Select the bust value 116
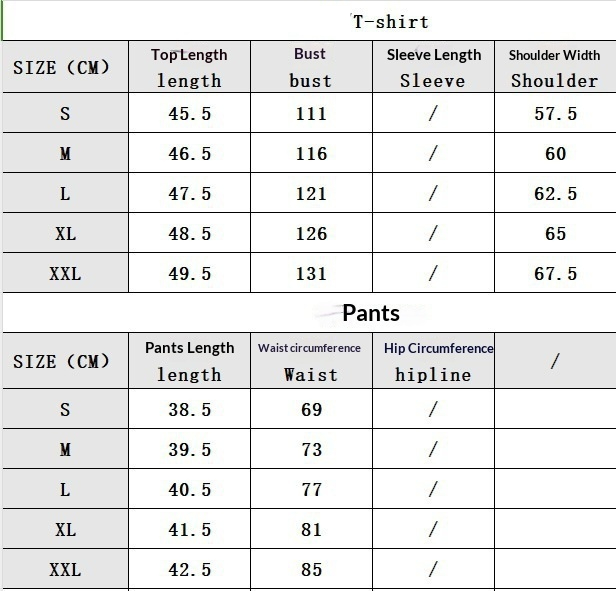 tap(311, 154)
